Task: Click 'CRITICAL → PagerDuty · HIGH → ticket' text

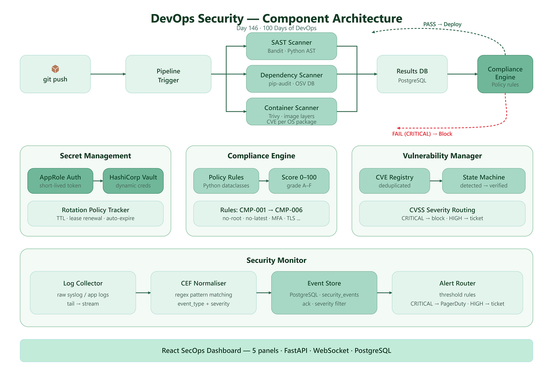Action: tap(457, 304)
